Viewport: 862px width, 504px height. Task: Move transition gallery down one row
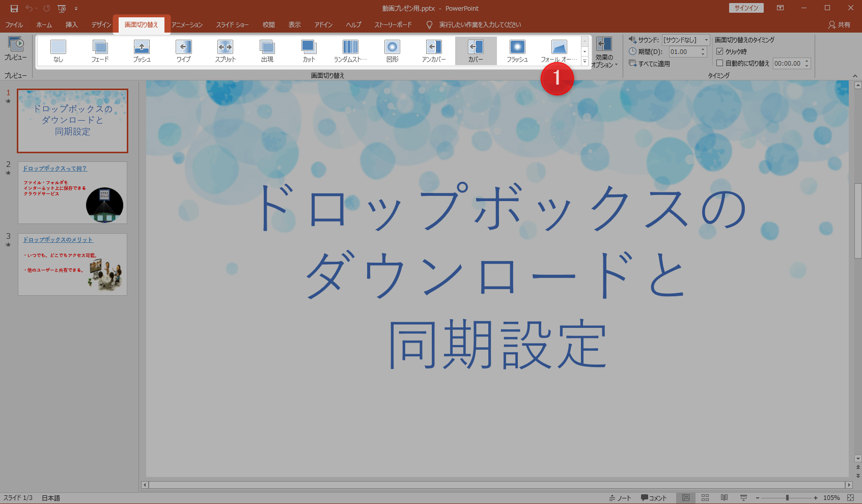[x=585, y=51]
